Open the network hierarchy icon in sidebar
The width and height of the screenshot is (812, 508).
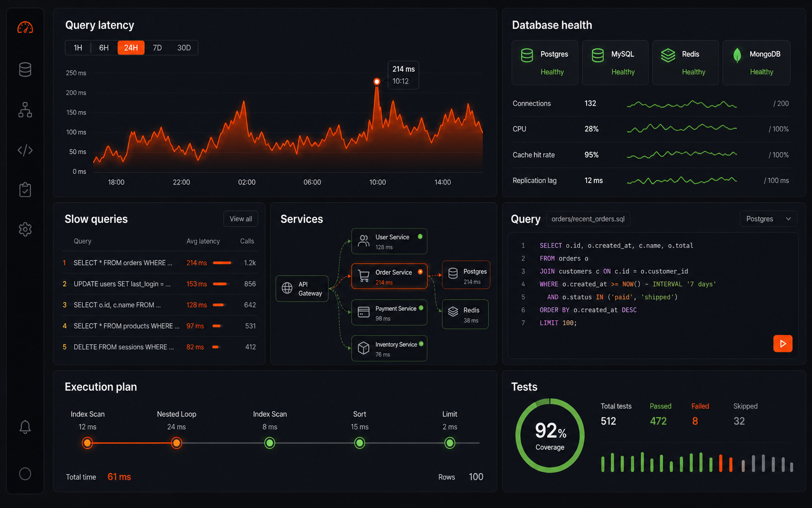tap(25, 110)
